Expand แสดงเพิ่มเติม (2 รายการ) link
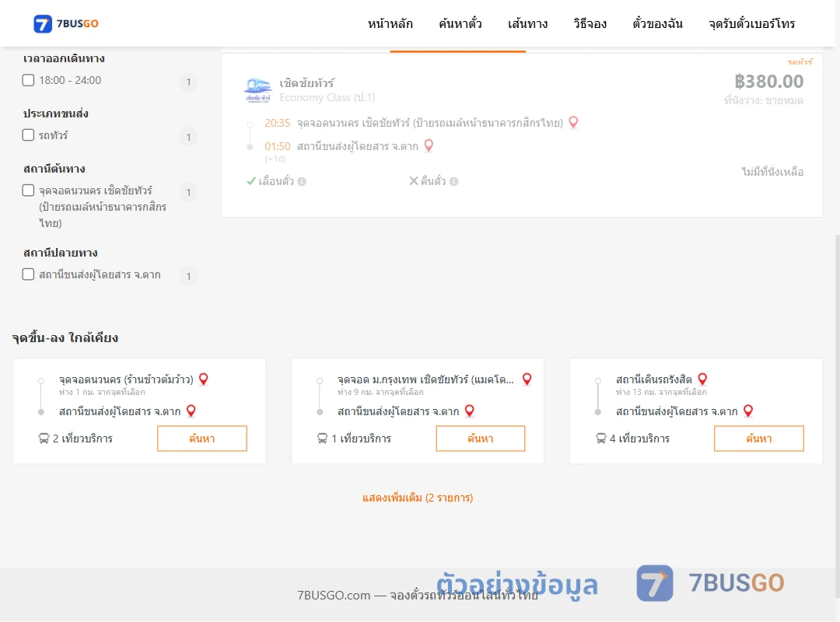The height and width of the screenshot is (622, 840). pyautogui.click(x=418, y=498)
